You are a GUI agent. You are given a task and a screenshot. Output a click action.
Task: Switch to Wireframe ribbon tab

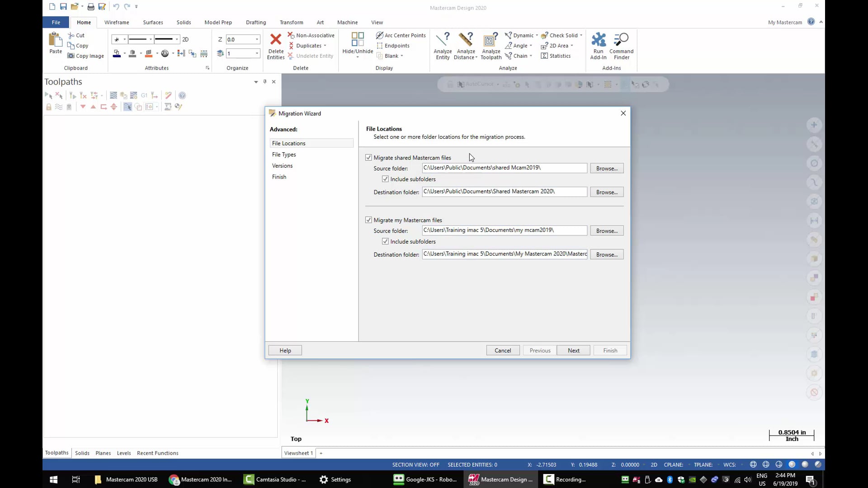point(117,22)
